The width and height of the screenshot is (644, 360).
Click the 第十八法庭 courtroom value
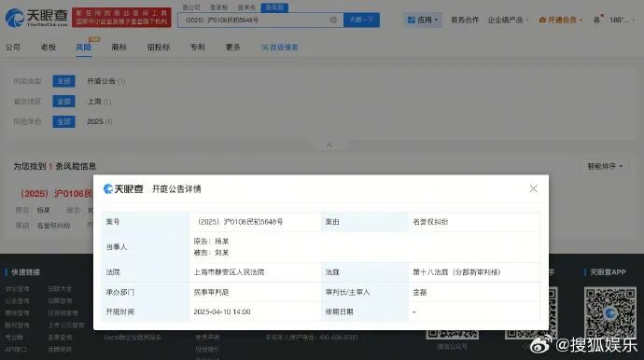[456, 272]
